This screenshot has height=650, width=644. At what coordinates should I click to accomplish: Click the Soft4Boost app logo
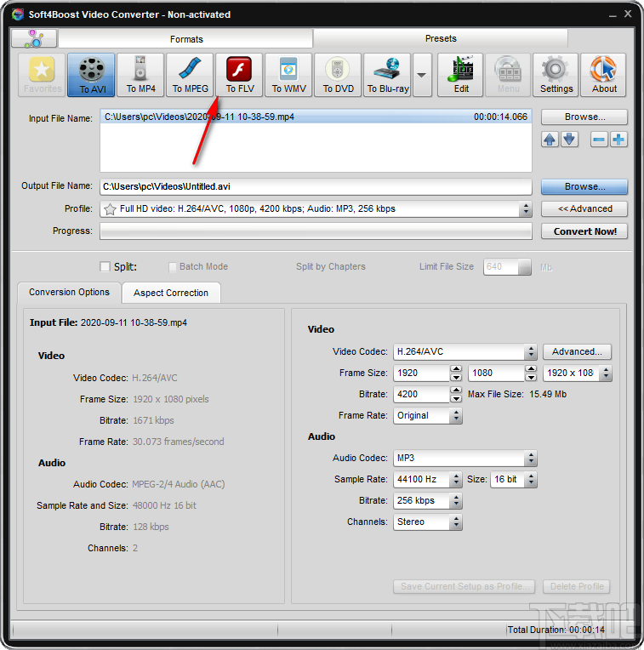pyautogui.click(x=17, y=14)
